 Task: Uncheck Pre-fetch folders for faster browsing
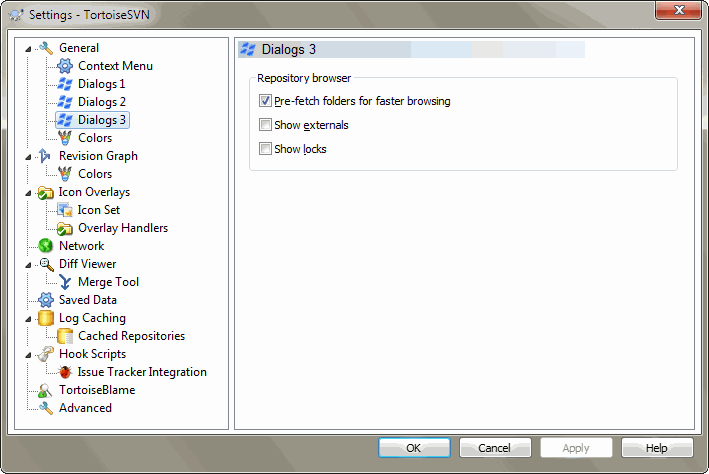click(x=265, y=101)
